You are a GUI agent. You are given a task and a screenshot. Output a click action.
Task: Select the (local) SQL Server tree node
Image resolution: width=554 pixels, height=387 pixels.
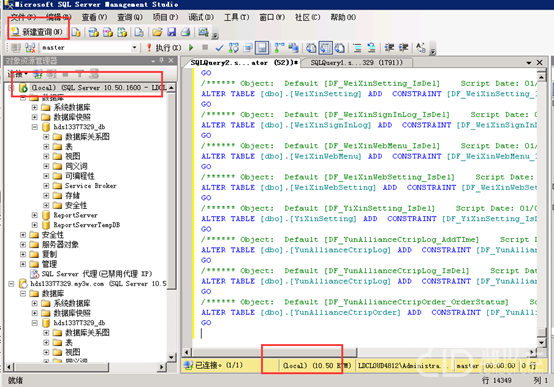[95, 87]
